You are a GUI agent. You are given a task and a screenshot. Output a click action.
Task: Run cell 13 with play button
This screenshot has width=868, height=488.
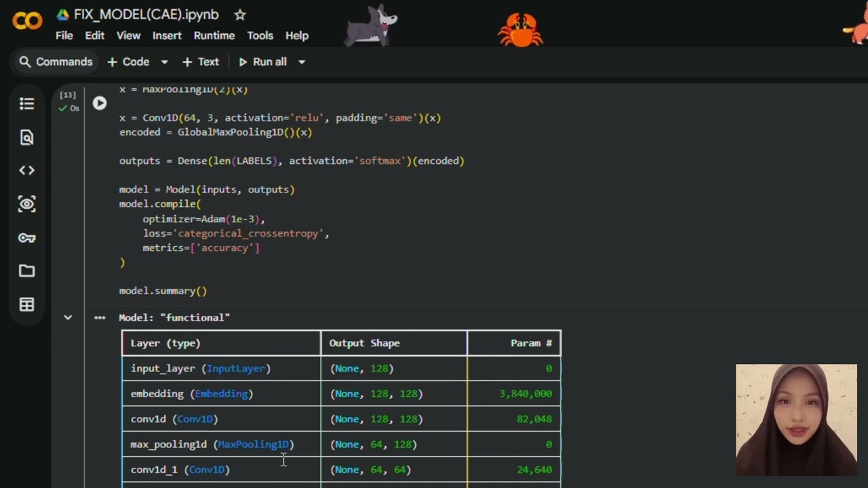pos(100,103)
